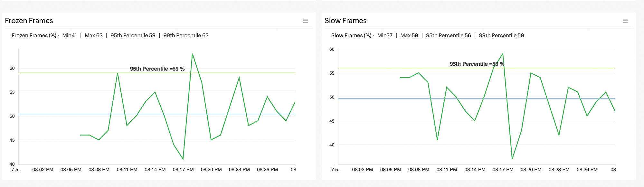644x187 pixels.
Task: Click the 08:26 PM label on the Slow Frames axis
Action: 587,170
